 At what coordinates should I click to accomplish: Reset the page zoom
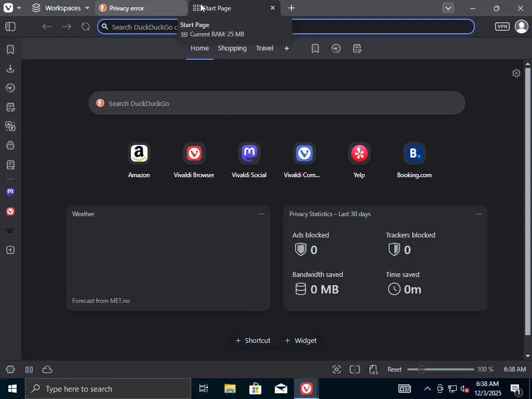click(395, 369)
